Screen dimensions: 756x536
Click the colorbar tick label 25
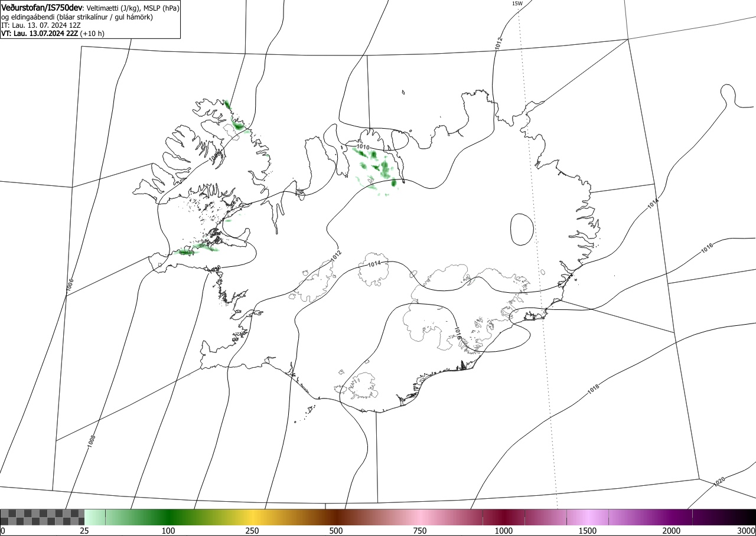pyautogui.click(x=84, y=531)
